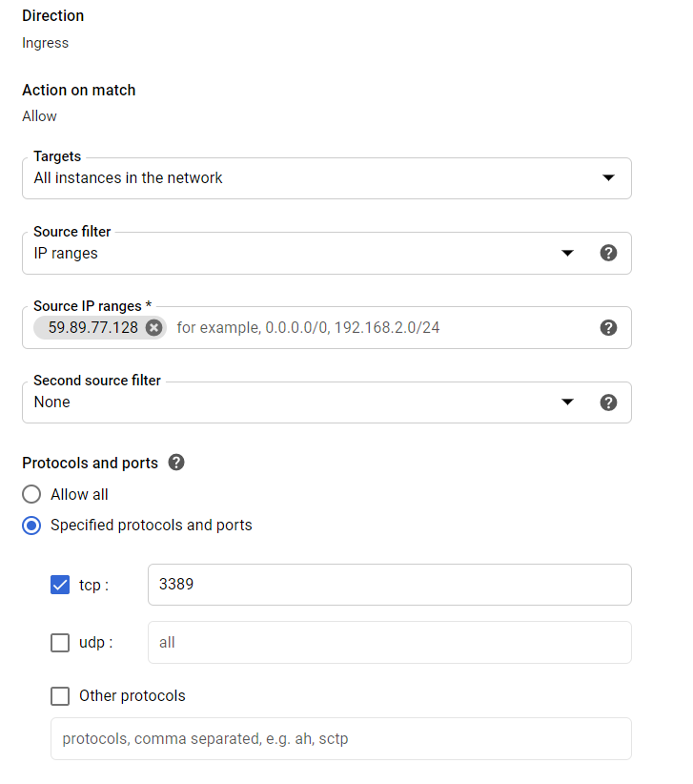
Task: Click the tcp ports field showing 3389
Action: pyautogui.click(x=389, y=585)
